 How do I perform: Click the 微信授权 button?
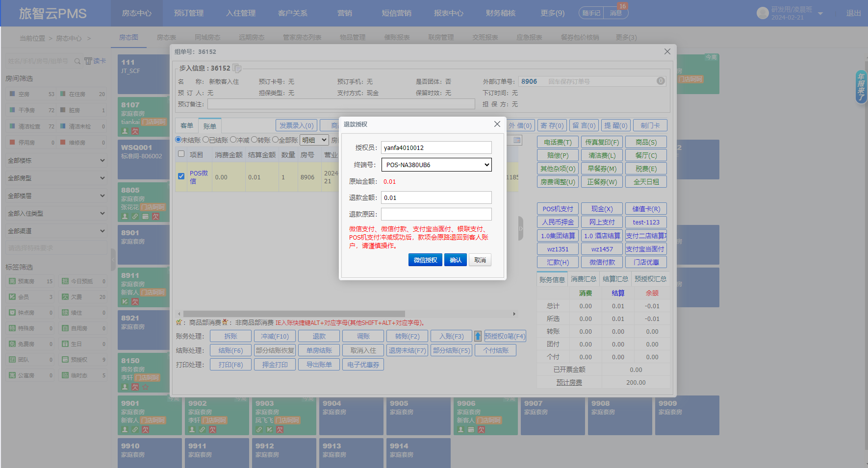click(x=425, y=260)
